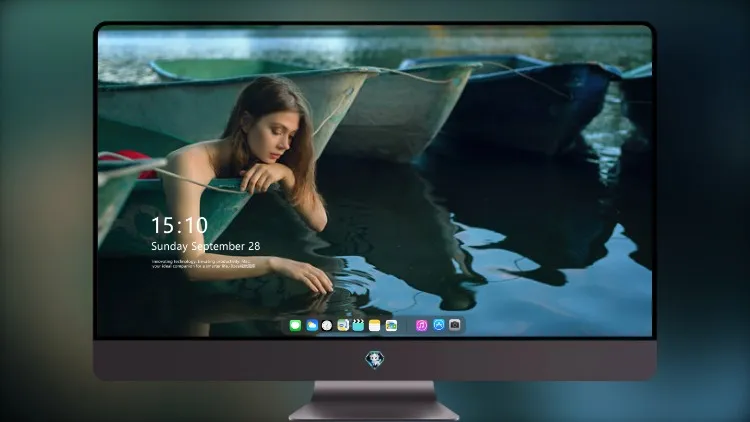Image resolution: width=750 pixels, height=422 pixels.
Task: Click the 15:10 clock widget
Action: [179, 225]
